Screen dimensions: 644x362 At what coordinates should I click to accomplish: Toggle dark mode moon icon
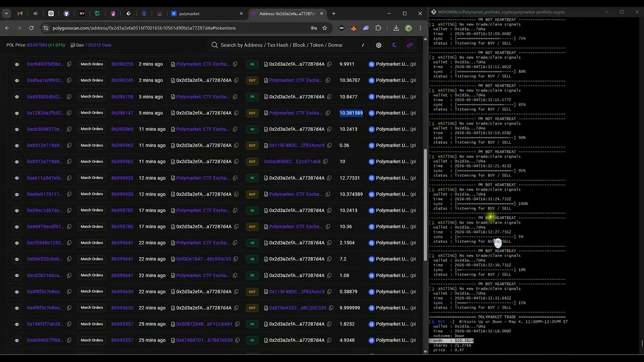click(394, 45)
